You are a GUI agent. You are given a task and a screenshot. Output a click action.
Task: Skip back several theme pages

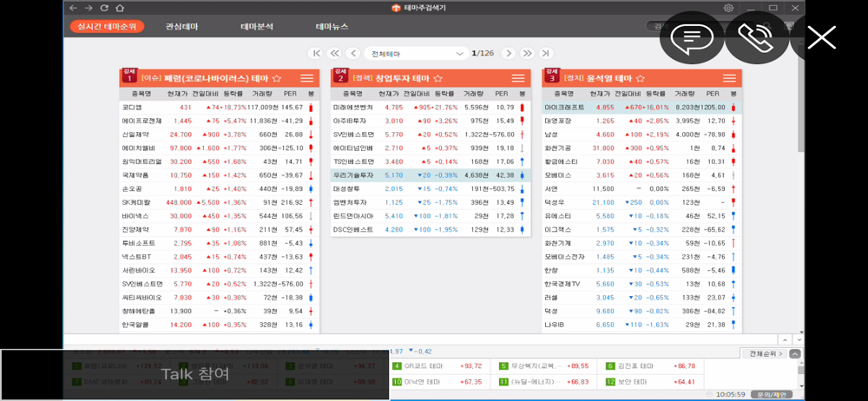click(x=334, y=53)
